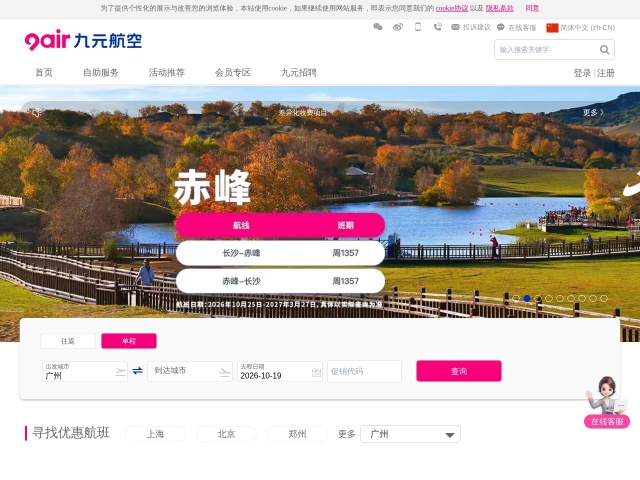Open language selector 简体中文 (zh-CN)
The height and width of the screenshot is (480, 640).
tap(587, 28)
